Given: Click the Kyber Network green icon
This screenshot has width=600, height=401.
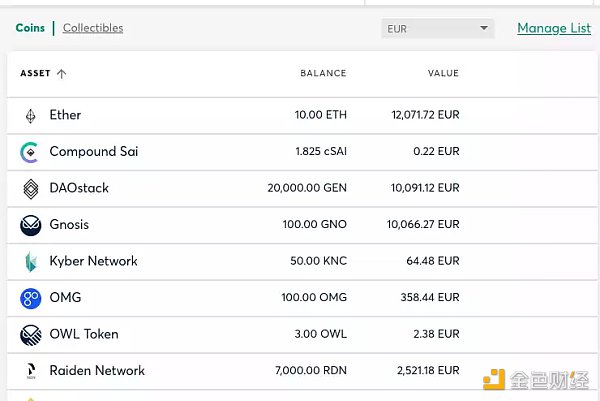Looking at the screenshot, I should coord(30,262).
